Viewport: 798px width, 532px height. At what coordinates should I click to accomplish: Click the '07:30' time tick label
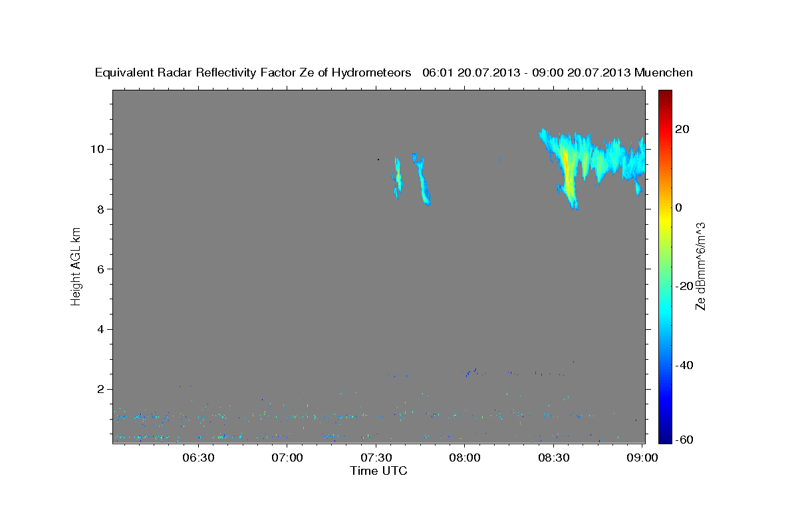(x=376, y=458)
